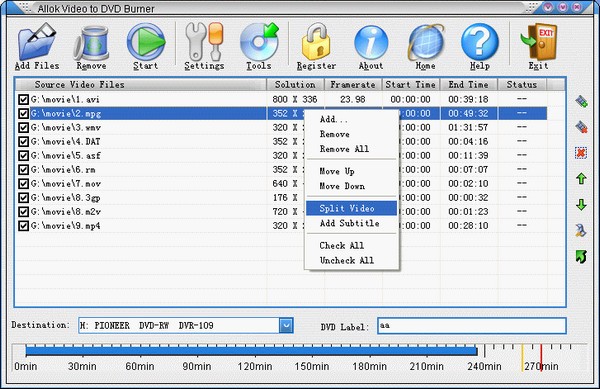Click the blue disc capacity progress bar
Screen dimensions: 600x389
(x=251, y=350)
